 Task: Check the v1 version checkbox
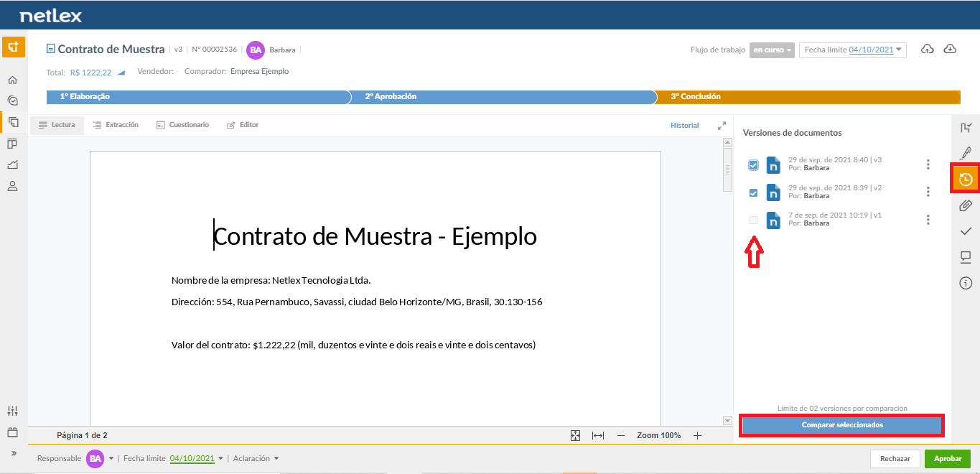[x=753, y=220]
